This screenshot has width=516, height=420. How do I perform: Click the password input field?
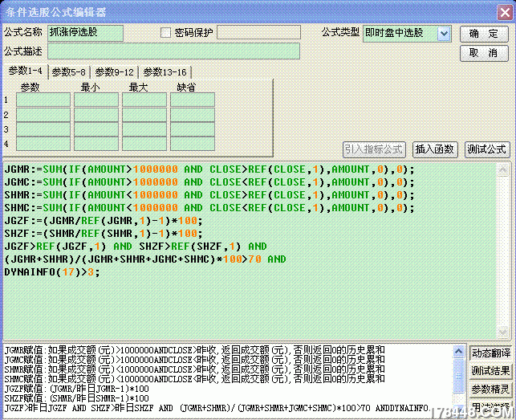point(258,33)
